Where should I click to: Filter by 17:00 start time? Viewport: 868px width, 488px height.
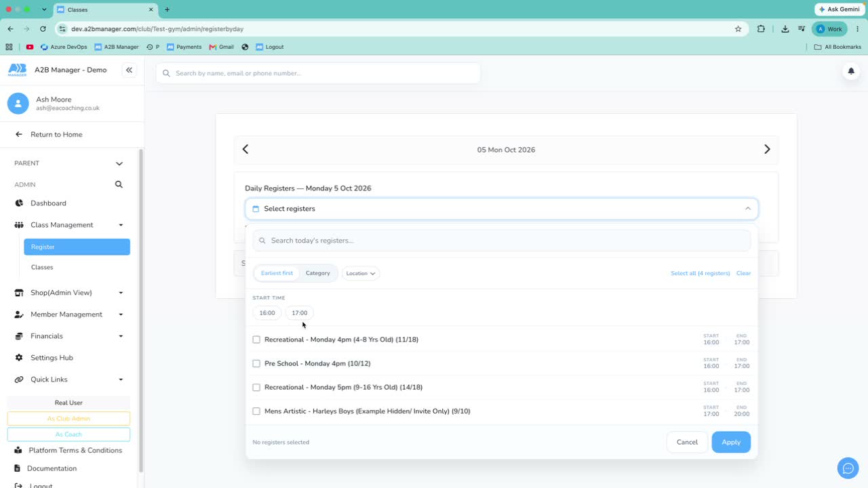[300, 313]
